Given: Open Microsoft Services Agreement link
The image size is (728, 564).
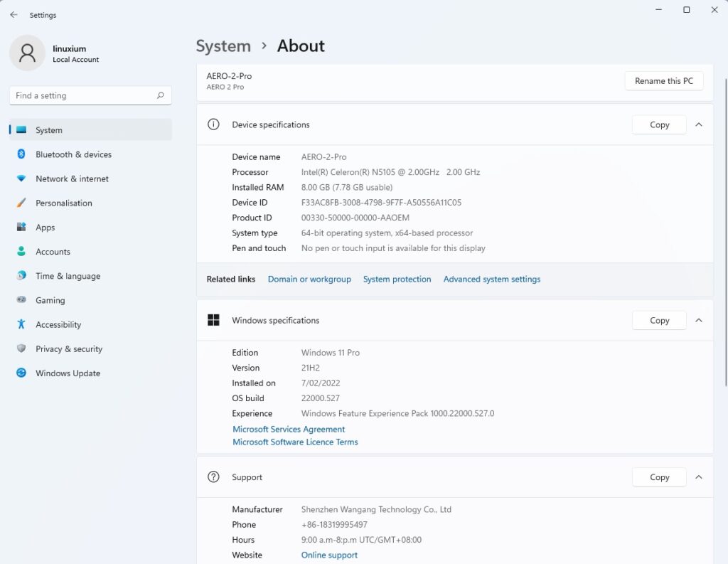Looking at the screenshot, I should [289, 430].
